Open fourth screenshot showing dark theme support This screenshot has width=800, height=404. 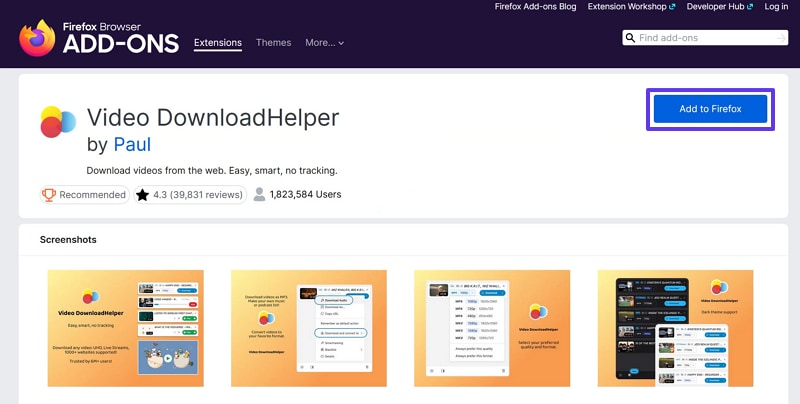[676, 328]
